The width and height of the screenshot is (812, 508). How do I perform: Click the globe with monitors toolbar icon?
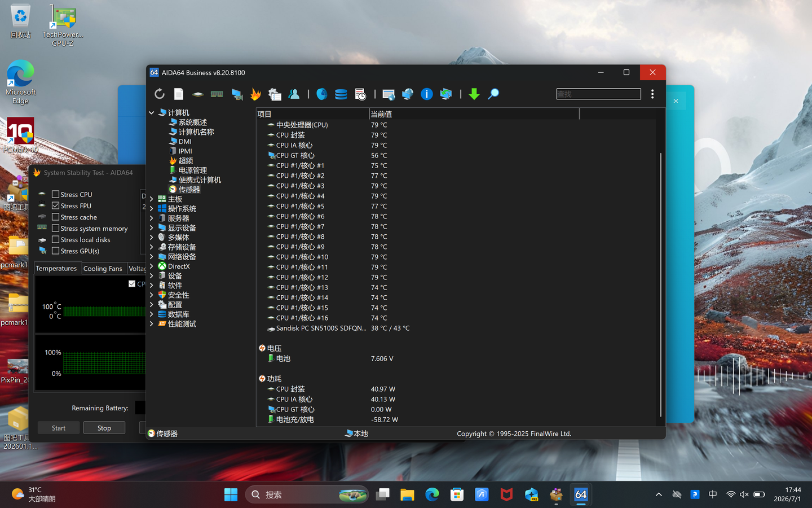(x=408, y=94)
